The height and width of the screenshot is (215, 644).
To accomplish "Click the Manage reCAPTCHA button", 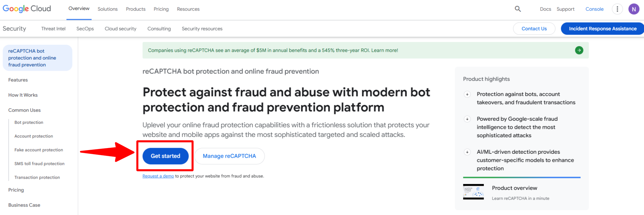I will (x=229, y=156).
